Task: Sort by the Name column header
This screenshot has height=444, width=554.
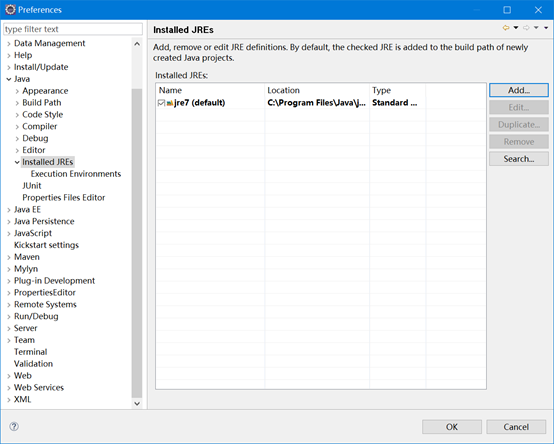Action: 210,90
